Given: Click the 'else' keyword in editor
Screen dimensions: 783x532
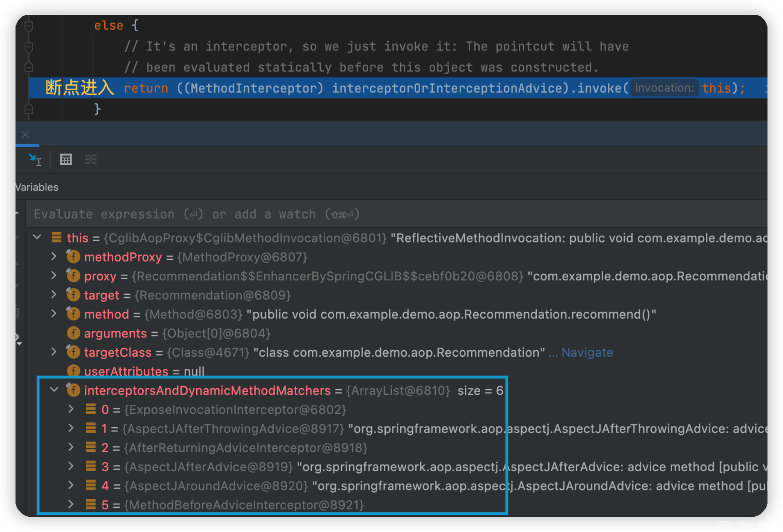Looking at the screenshot, I should 109,25.
